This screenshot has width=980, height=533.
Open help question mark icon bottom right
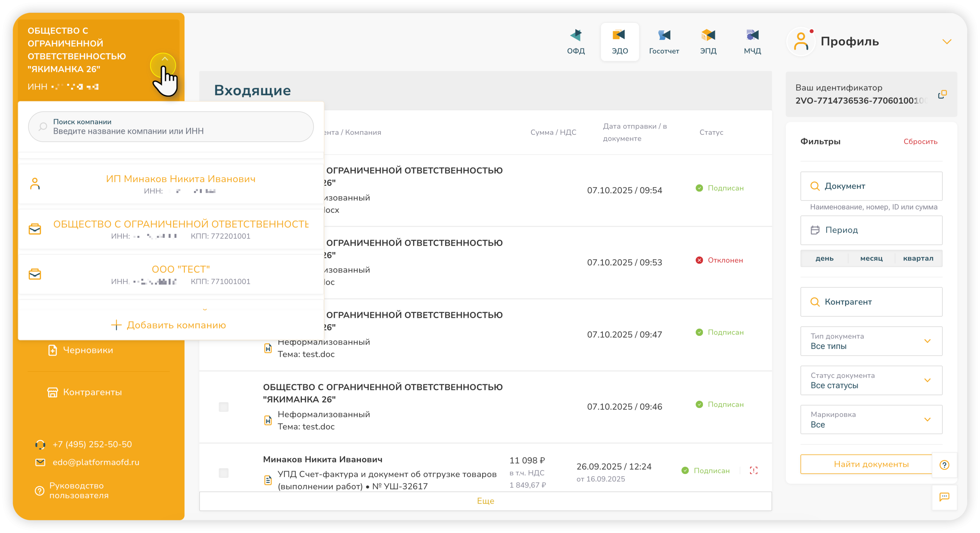point(944,464)
